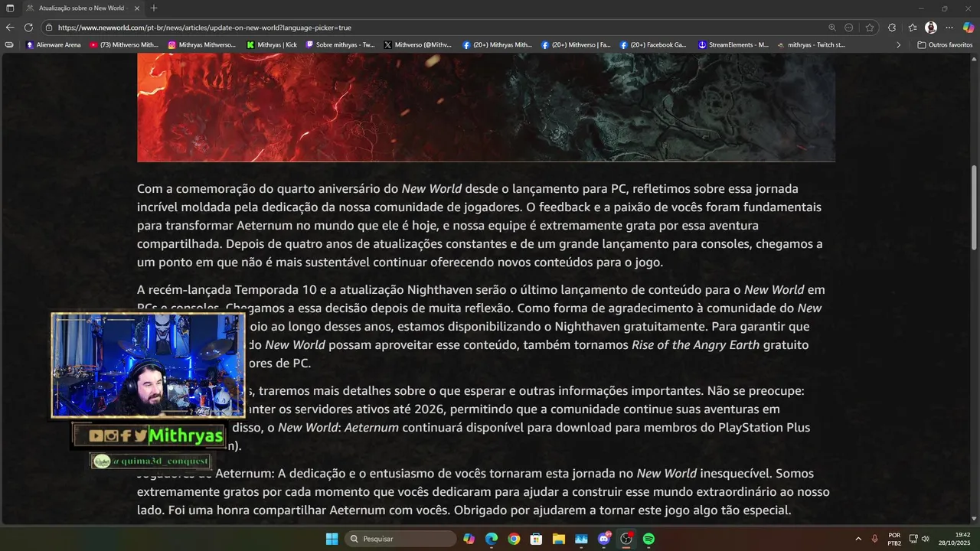Open Microsoft Store from the taskbar
The height and width of the screenshot is (551, 980).
[537, 539]
